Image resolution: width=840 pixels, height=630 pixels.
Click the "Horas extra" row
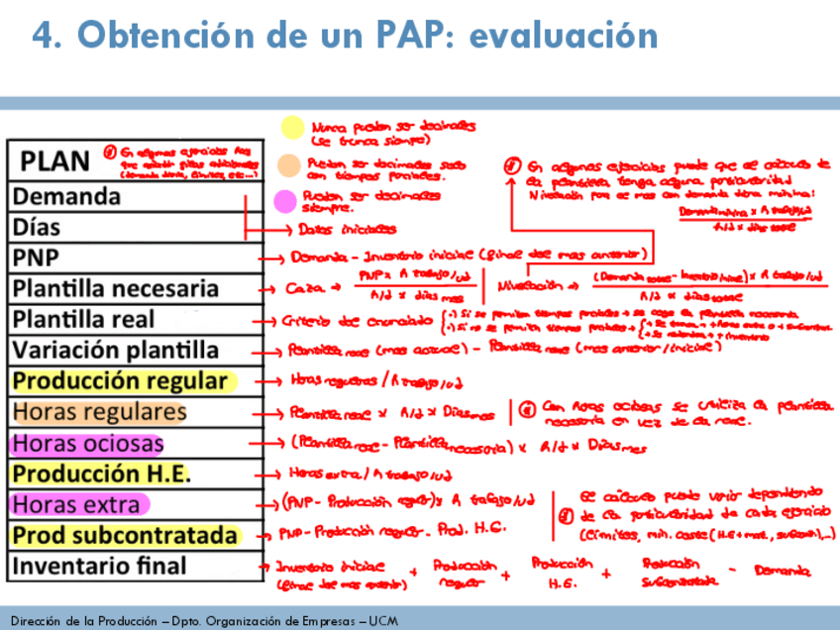136,504
